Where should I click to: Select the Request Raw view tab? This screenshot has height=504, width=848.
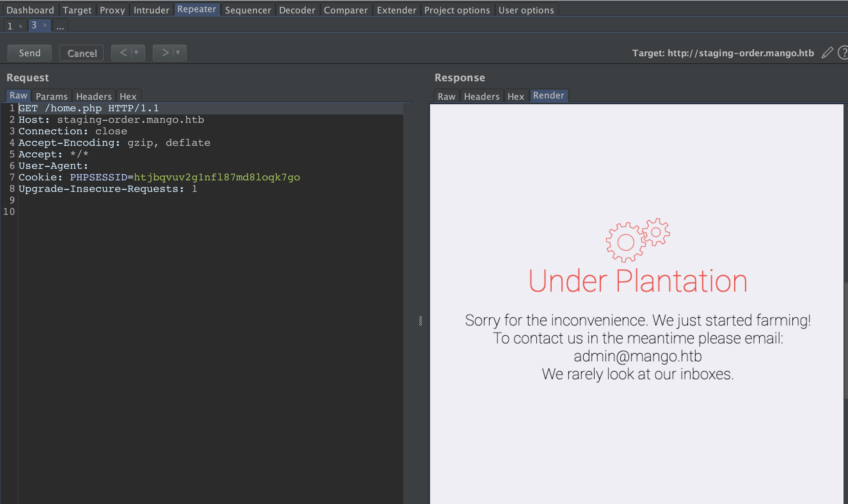click(x=18, y=95)
